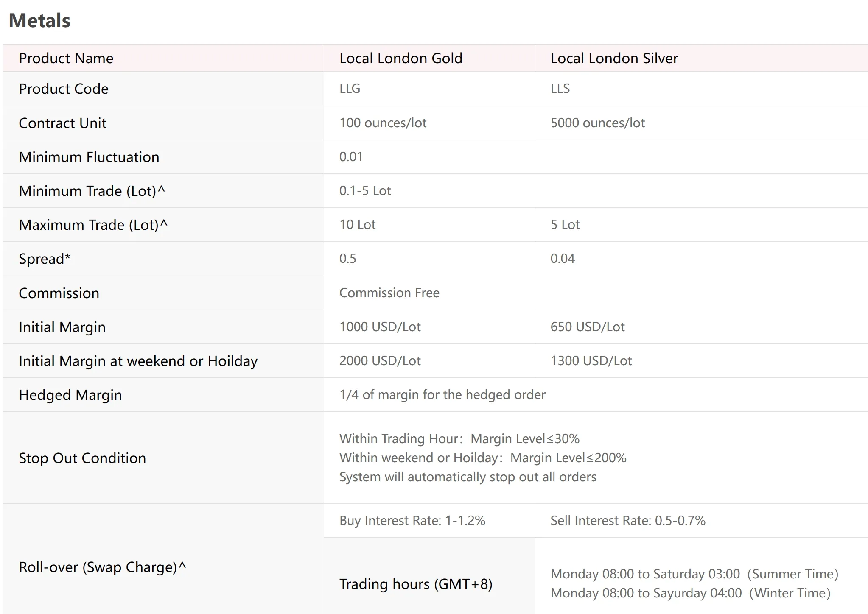Select the Minimum Fluctuation row label
This screenshot has height=614, width=868.
point(89,157)
